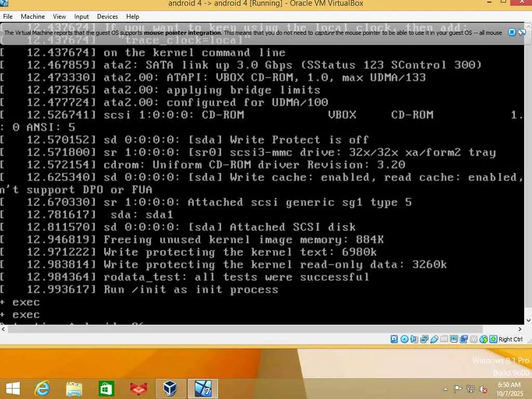Viewport: 532px width, 399px height.
Task: Open the taskbar clock showing 6:50 AM
Action: 509,389
